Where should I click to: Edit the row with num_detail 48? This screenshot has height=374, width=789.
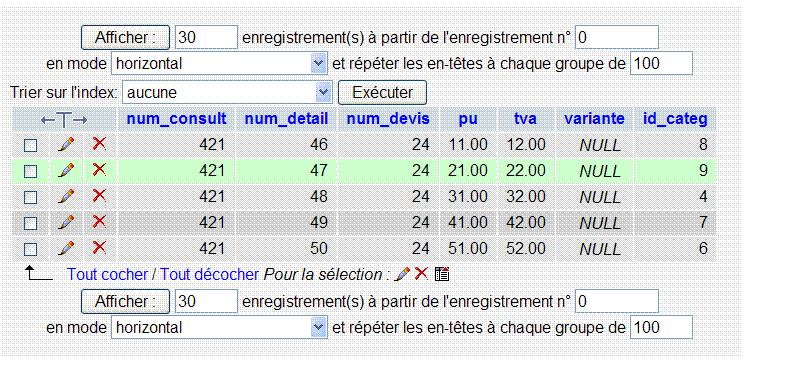(66, 196)
